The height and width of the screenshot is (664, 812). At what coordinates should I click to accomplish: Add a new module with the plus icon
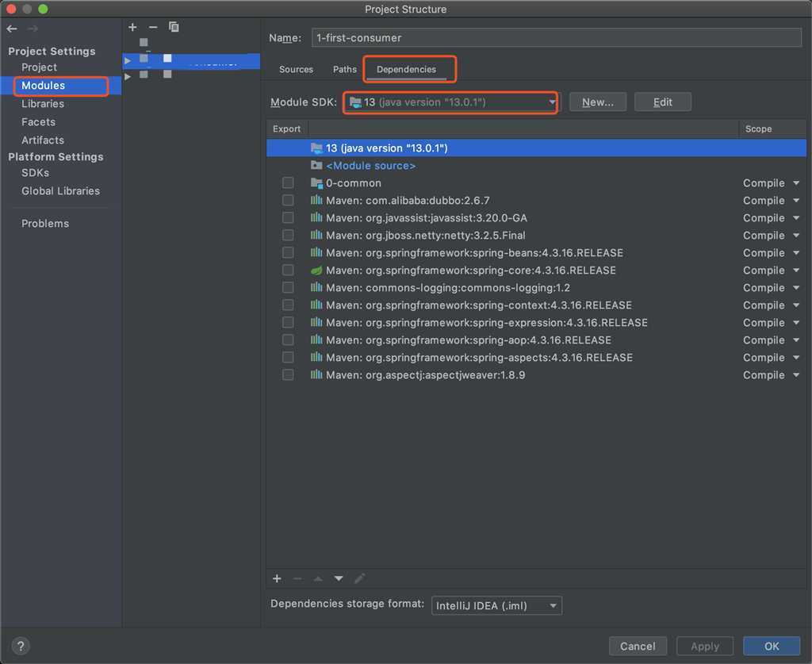tap(132, 27)
